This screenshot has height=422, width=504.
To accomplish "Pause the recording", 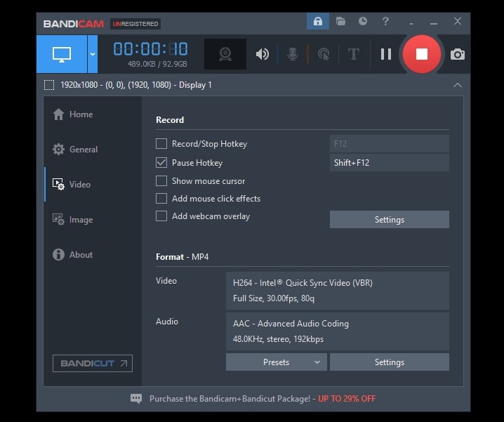I will pyautogui.click(x=385, y=54).
